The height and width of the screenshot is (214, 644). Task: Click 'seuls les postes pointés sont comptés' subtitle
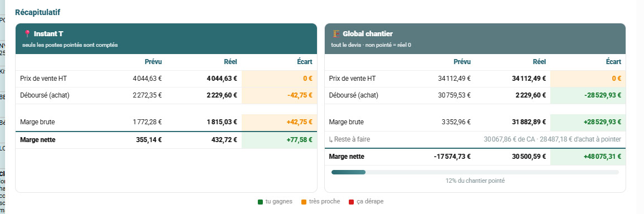click(70, 45)
